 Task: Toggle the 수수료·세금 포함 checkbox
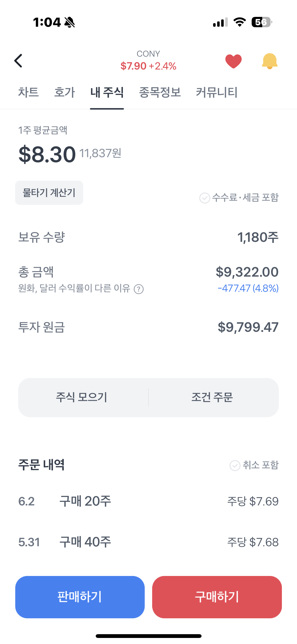(x=205, y=198)
